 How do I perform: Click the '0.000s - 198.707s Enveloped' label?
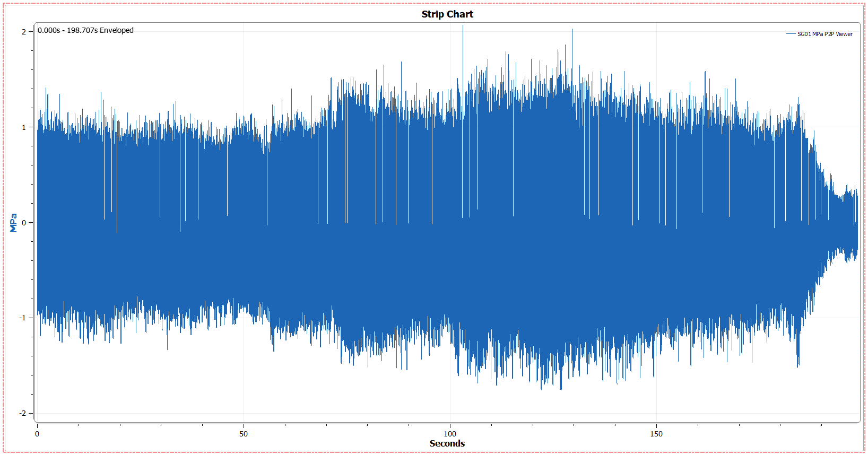pos(85,30)
